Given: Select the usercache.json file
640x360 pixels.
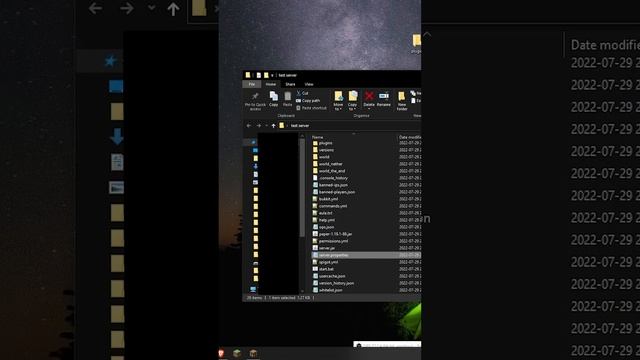Looking at the screenshot, I should tap(329, 276).
